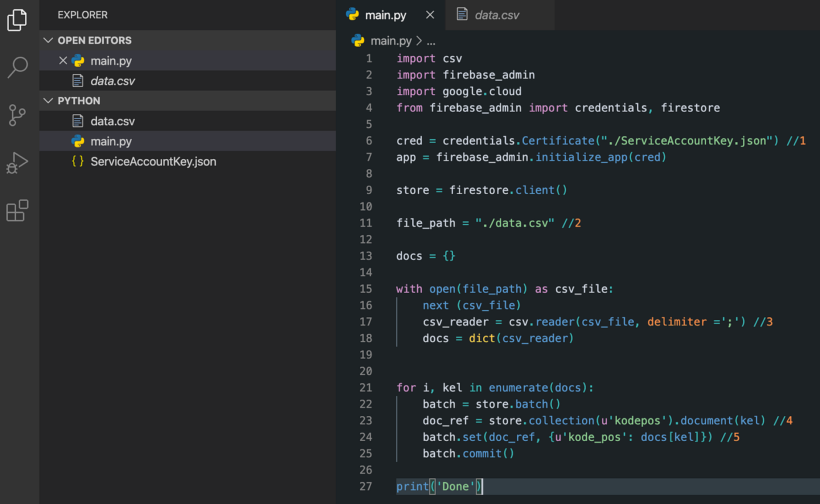The width and height of the screenshot is (820, 504).
Task: Open the Run and Debug view icon
Action: 17,163
